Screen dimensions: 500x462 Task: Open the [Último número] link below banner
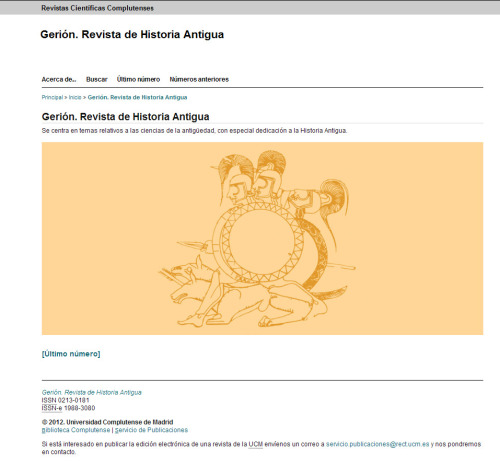tap(71, 354)
